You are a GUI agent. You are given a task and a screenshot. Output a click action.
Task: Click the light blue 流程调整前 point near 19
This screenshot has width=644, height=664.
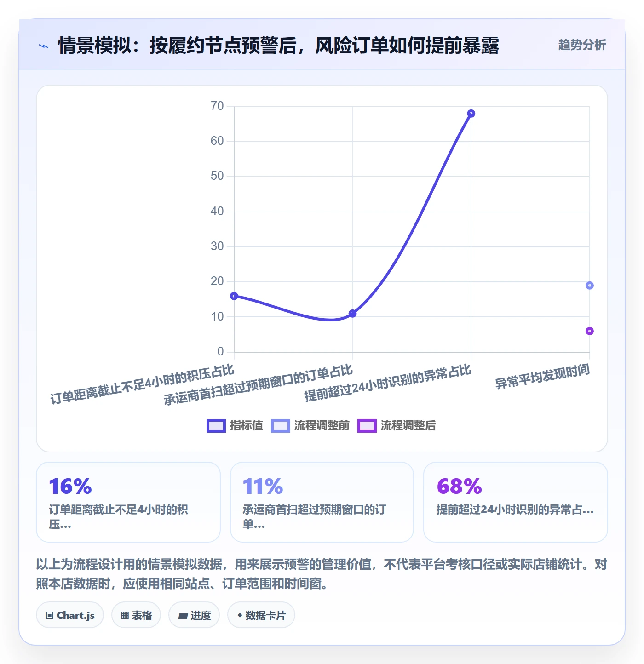[590, 286]
